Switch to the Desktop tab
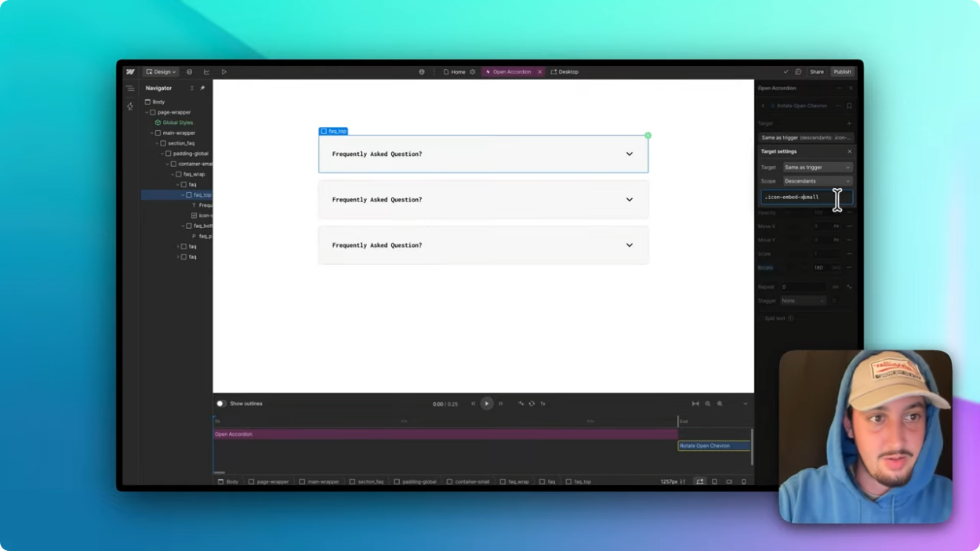This screenshot has height=551, width=980. (x=564, y=71)
